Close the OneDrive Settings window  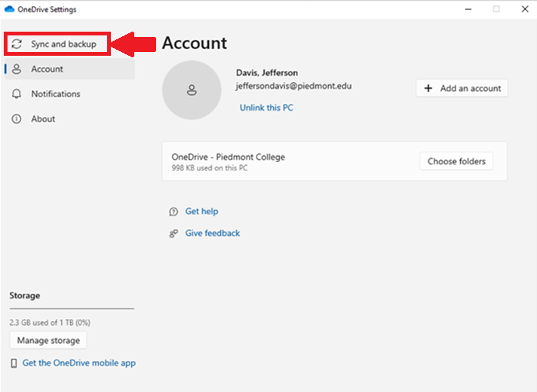[523, 10]
